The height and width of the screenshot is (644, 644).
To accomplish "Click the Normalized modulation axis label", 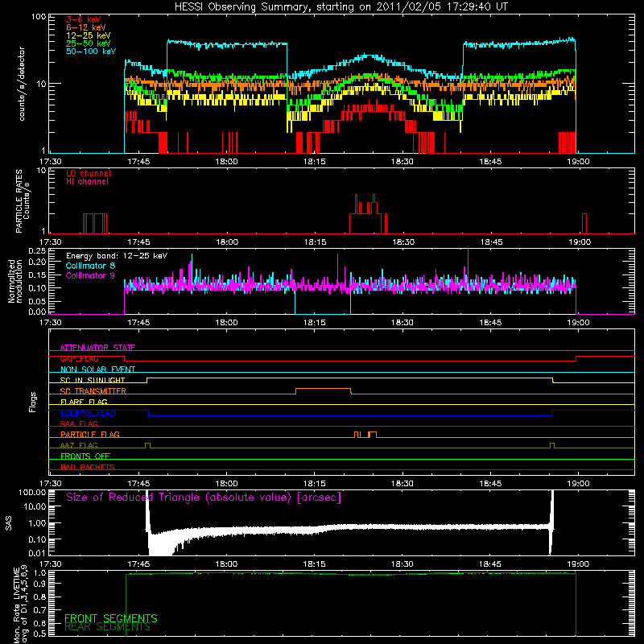I will point(15,281).
